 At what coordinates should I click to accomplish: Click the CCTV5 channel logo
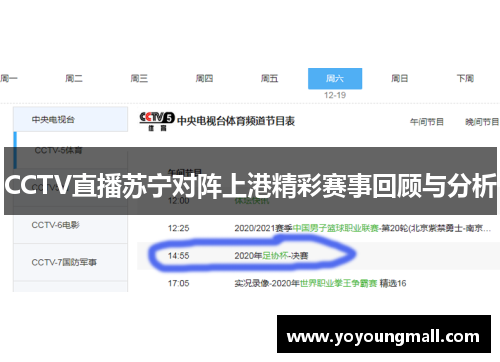(157, 121)
